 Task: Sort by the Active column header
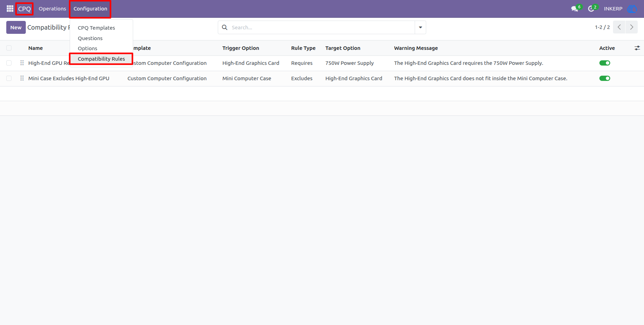pyautogui.click(x=607, y=48)
